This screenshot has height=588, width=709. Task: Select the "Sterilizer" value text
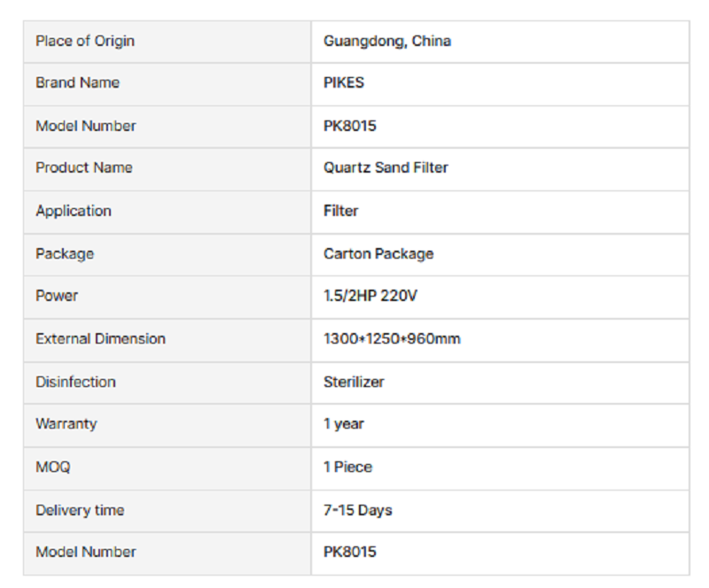[354, 382]
